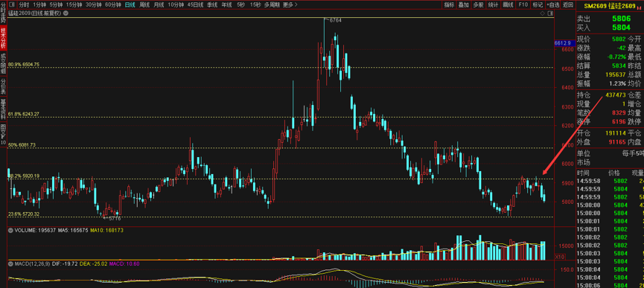Image resolution: width=644 pixels, height=288 pixels.
Task: Click the 统计 statistics button
Action: point(493,5)
